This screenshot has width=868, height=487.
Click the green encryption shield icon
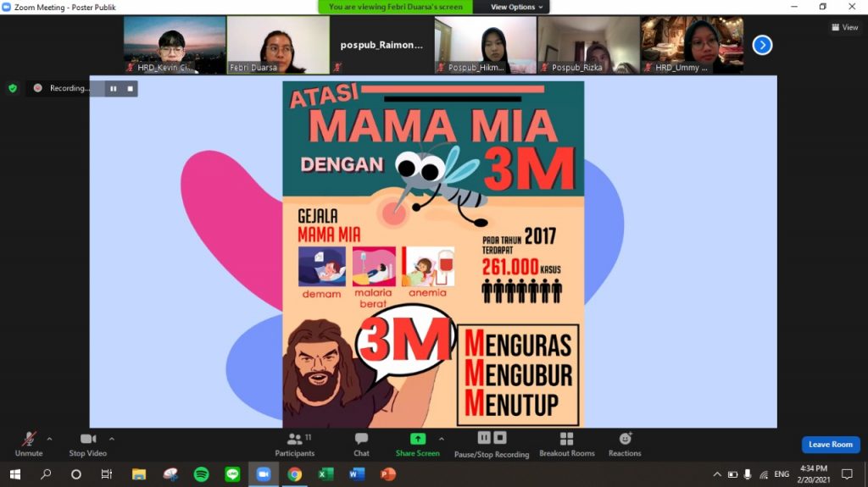pos(13,88)
